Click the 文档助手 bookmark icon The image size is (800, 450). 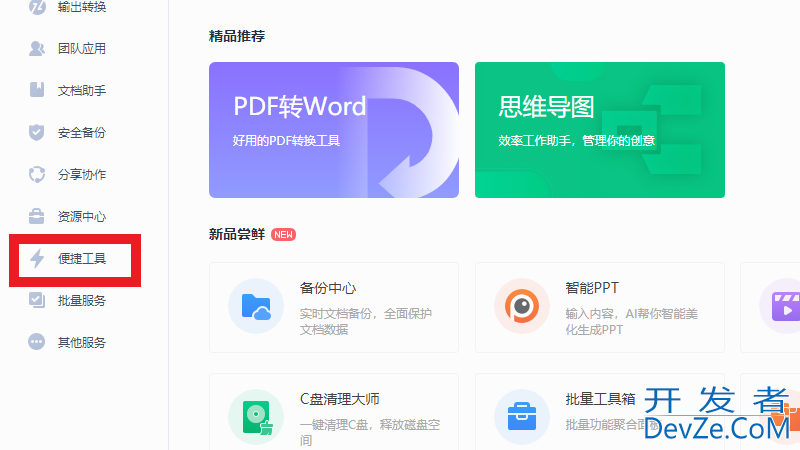pyautogui.click(x=37, y=90)
